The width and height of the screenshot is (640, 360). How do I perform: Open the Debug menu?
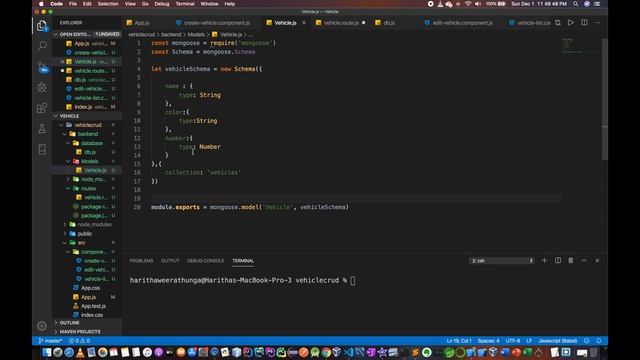click(x=162, y=4)
